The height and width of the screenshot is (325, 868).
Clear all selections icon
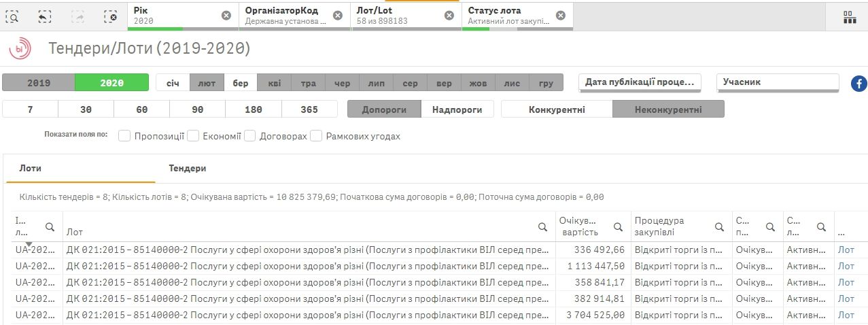pyautogui.click(x=110, y=16)
